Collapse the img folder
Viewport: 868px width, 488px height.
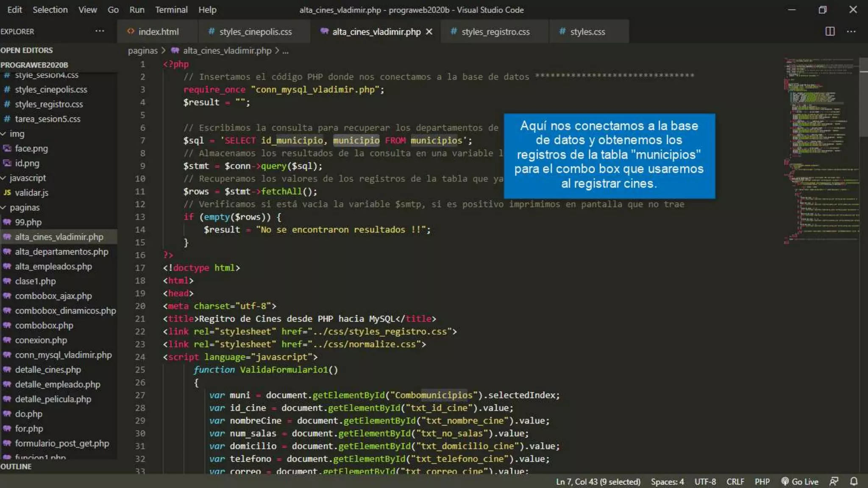point(17,134)
